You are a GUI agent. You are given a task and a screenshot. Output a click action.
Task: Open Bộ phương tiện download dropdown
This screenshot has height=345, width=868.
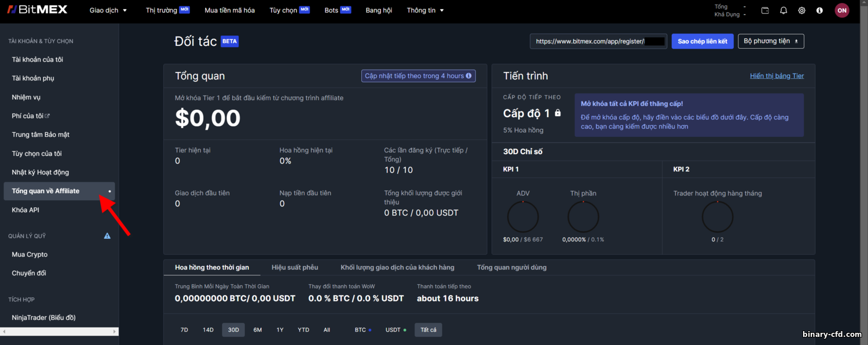[771, 41]
